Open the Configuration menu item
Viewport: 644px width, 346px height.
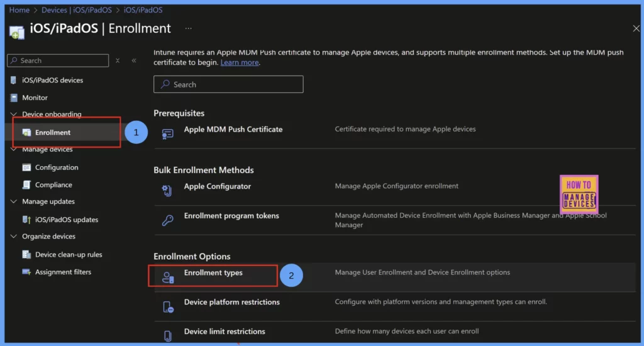click(x=57, y=167)
